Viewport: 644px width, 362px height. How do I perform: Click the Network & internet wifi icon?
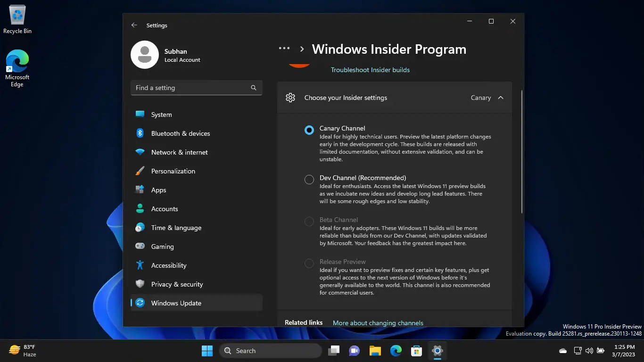(140, 152)
